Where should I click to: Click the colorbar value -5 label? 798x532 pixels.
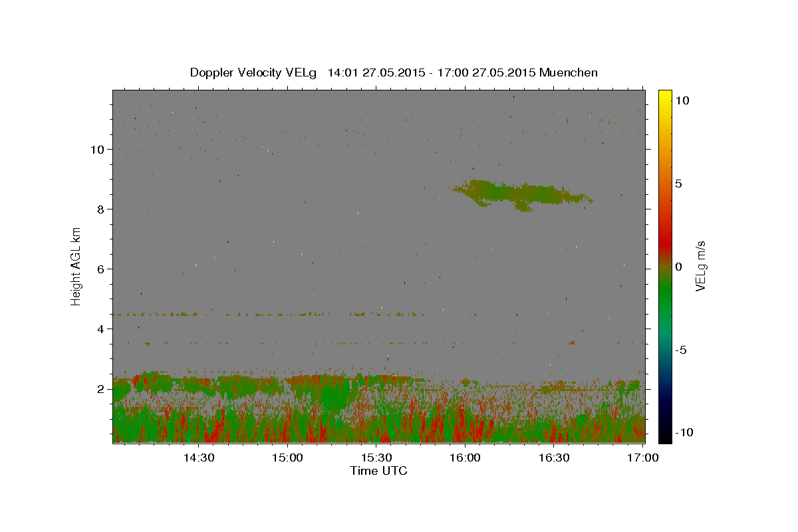(x=682, y=350)
